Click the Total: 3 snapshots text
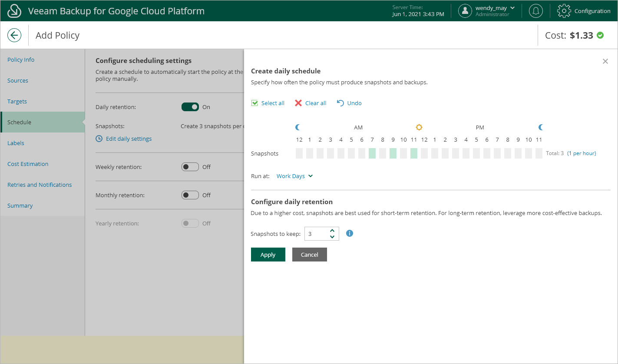Screen dimensions: 618x364 555,153
